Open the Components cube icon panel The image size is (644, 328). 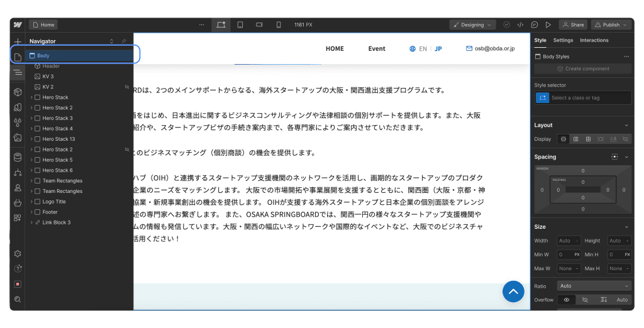point(18,92)
